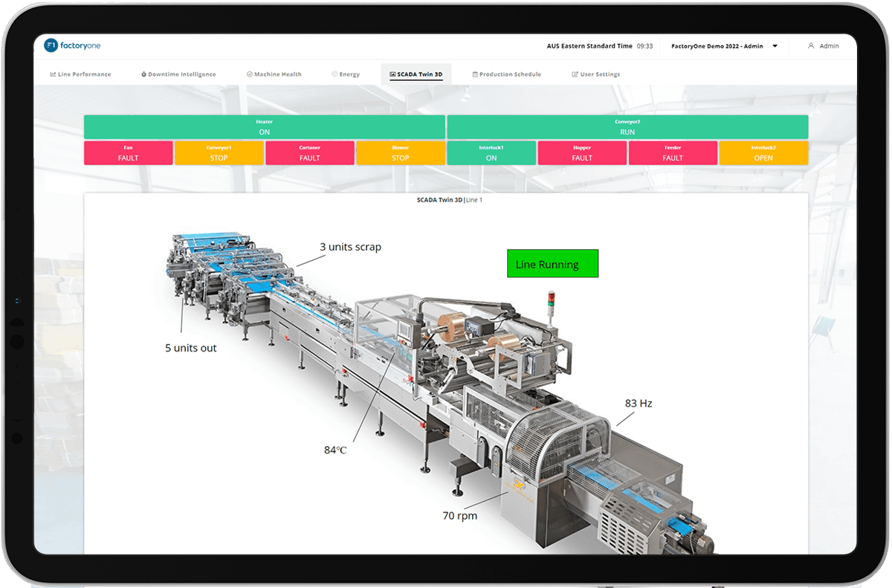Click the green Line Running indicator

tap(552, 264)
